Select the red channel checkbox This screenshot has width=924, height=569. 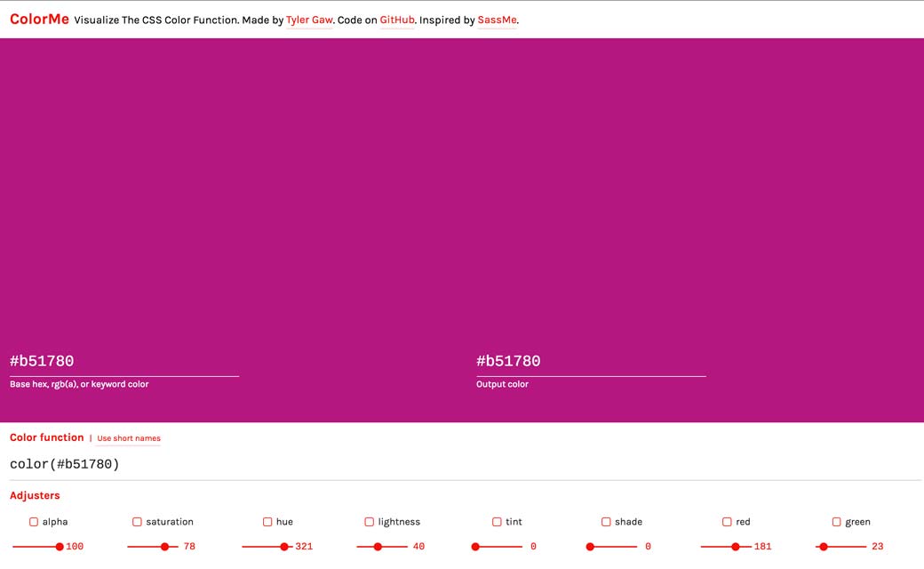click(x=727, y=522)
